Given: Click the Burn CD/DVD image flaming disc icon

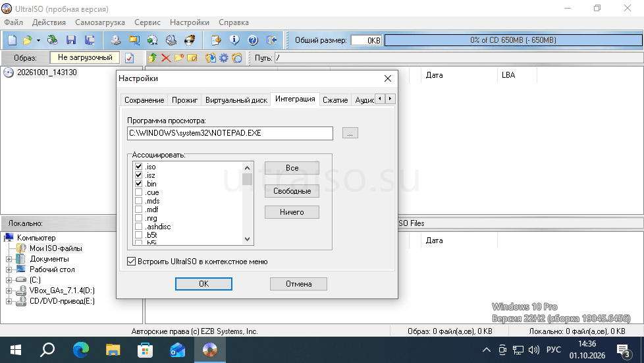Looking at the screenshot, I should pyautogui.click(x=190, y=40).
